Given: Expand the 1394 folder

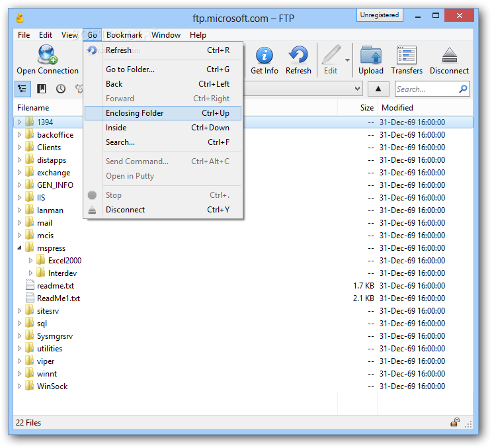Looking at the screenshot, I should pos(19,122).
